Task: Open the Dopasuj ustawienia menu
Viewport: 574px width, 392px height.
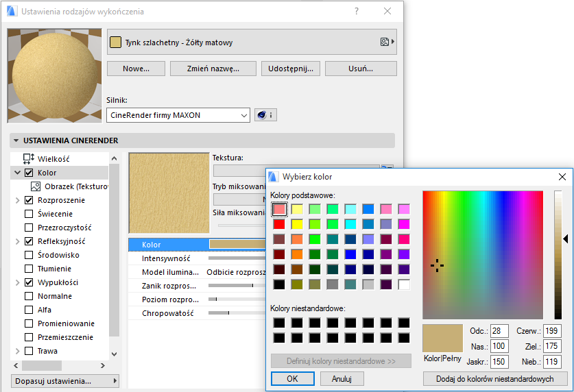Action: 65,381
